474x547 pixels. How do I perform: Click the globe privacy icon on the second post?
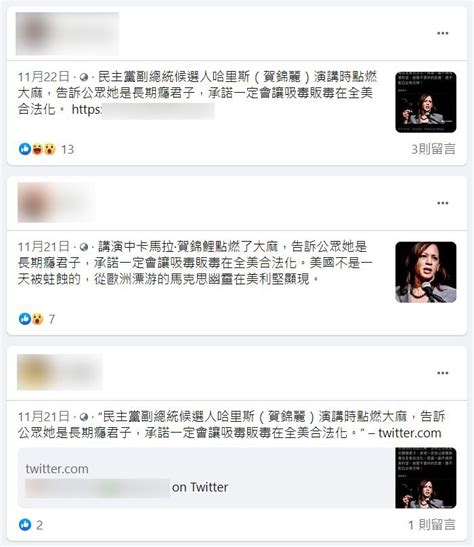pyautogui.click(x=84, y=247)
